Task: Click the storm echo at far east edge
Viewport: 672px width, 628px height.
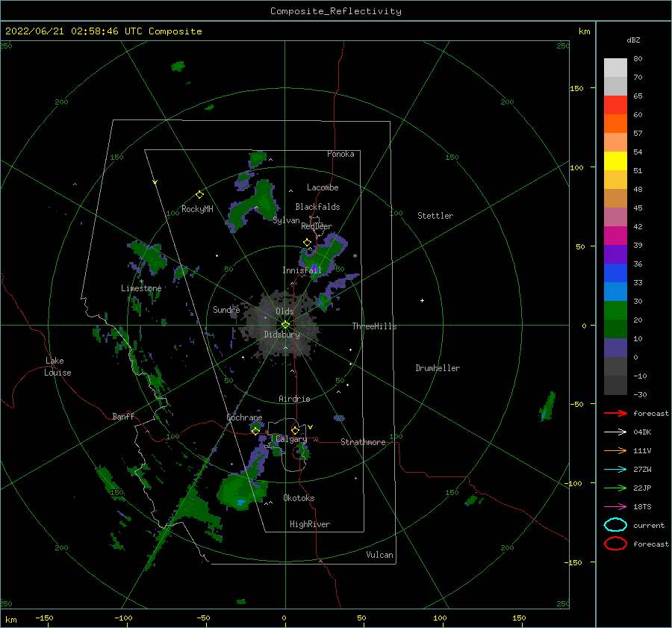Action: tap(547, 406)
